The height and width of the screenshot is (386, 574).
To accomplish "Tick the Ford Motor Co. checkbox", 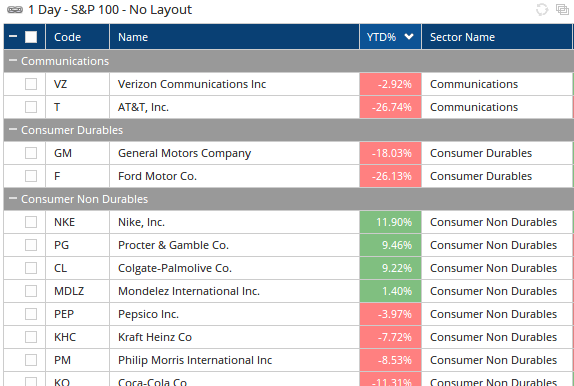I will click(31, 176).
